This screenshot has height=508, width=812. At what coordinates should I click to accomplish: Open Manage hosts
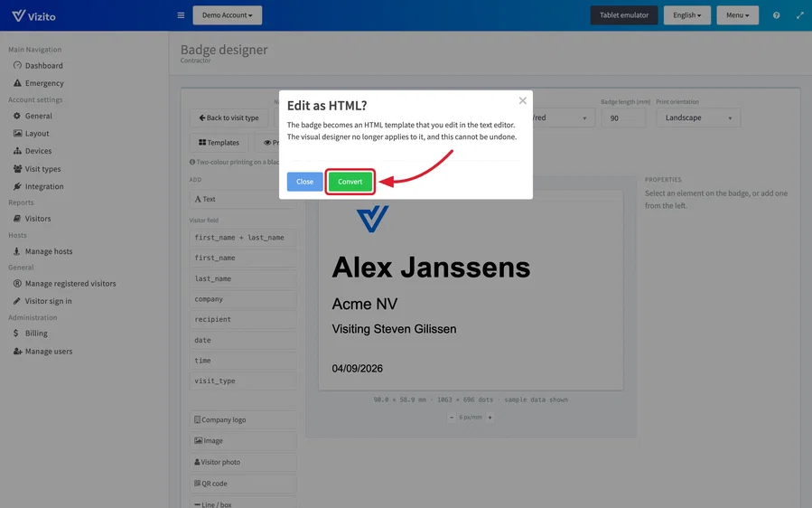point(43,251)
